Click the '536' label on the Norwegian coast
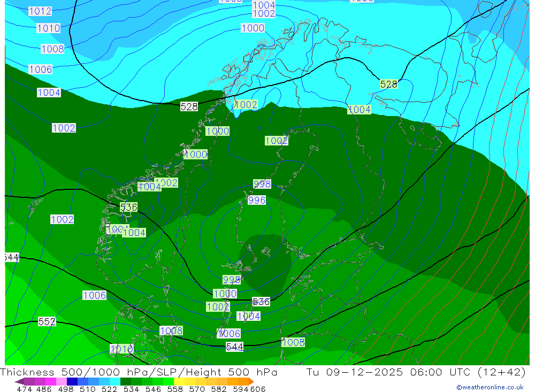 click(128, 207)
